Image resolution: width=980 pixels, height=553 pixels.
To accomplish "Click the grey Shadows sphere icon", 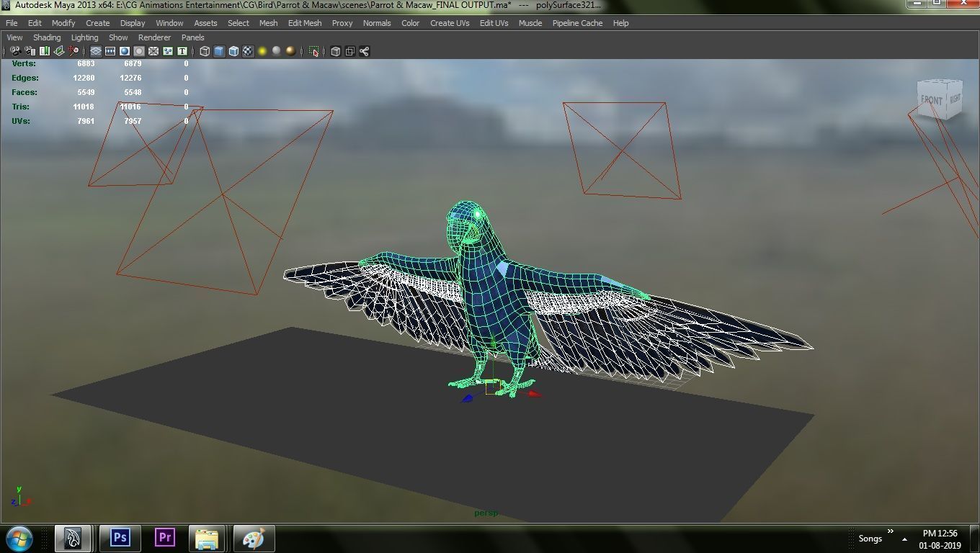I will (x=276, y=51).
